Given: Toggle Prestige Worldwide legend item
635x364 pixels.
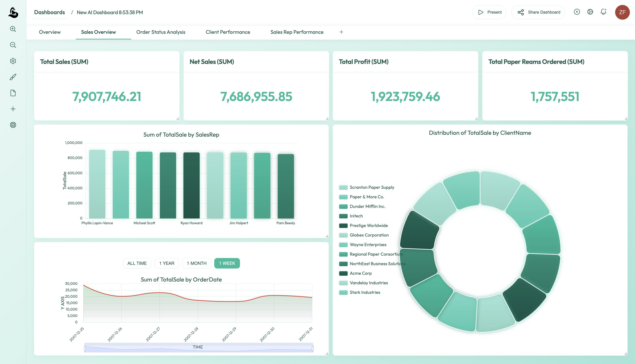Looking at the screenshot, I should 368,226.
